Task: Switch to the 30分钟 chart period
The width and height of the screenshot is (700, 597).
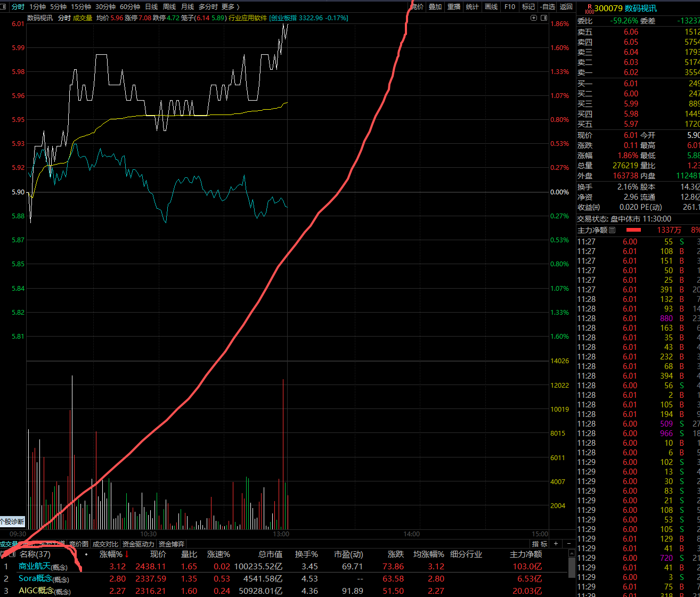Action: click(x=105, y=7)
